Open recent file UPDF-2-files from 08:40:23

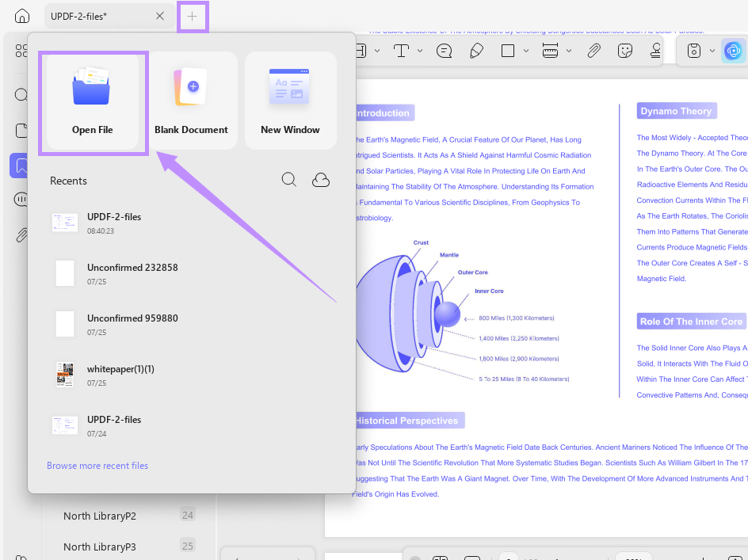click(191, 223)
